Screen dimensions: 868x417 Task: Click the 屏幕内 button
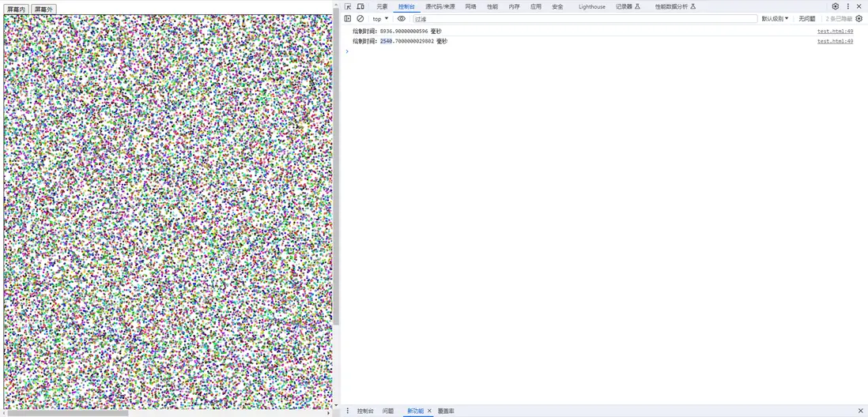[16, 9]
